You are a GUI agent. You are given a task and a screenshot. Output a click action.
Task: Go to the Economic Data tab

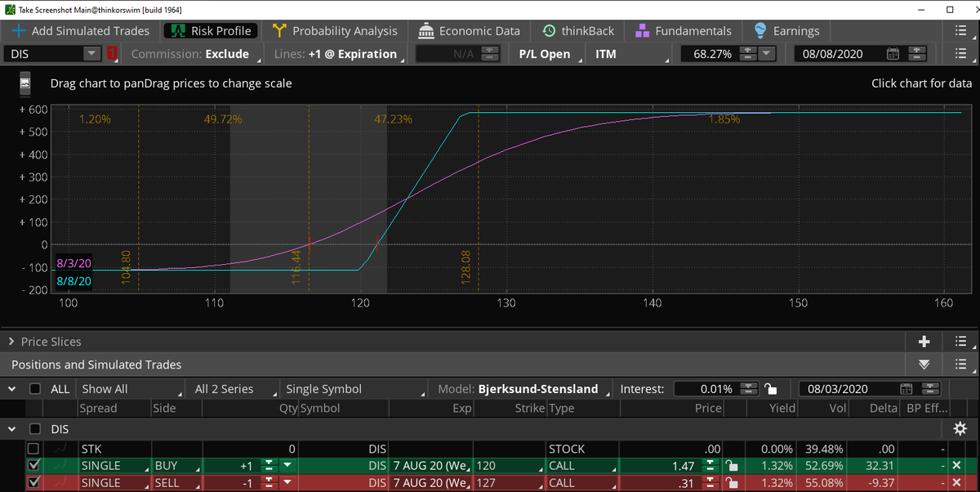(x=469, y=31)
